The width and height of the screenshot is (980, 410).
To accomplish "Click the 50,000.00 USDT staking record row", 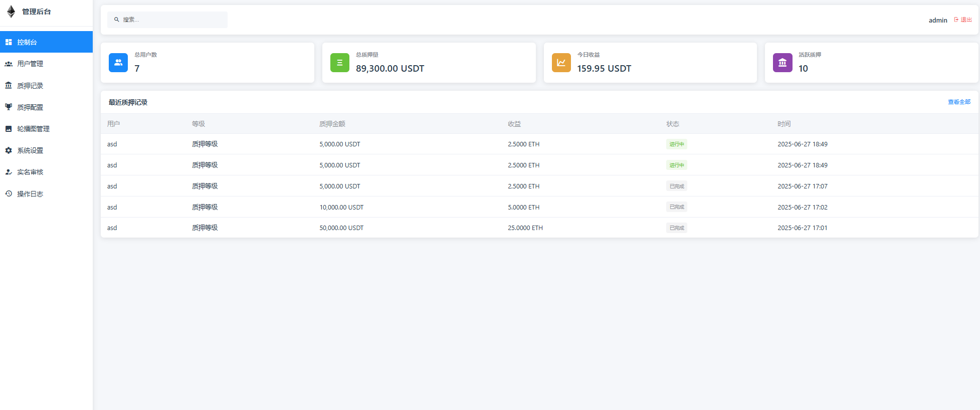I will (x=341, y=228).
